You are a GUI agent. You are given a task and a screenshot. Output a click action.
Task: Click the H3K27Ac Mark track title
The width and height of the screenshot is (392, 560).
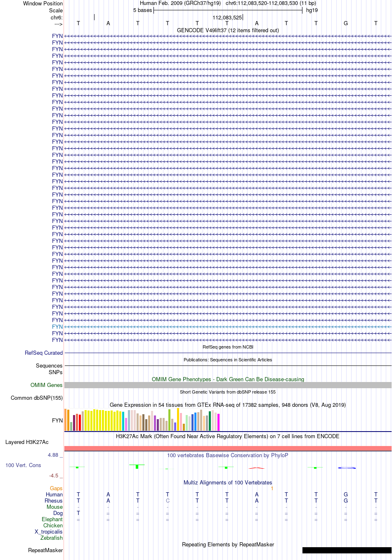pos(228,436)
